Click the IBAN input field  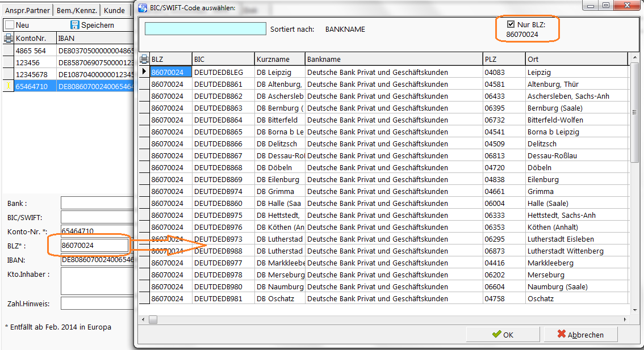97,259
